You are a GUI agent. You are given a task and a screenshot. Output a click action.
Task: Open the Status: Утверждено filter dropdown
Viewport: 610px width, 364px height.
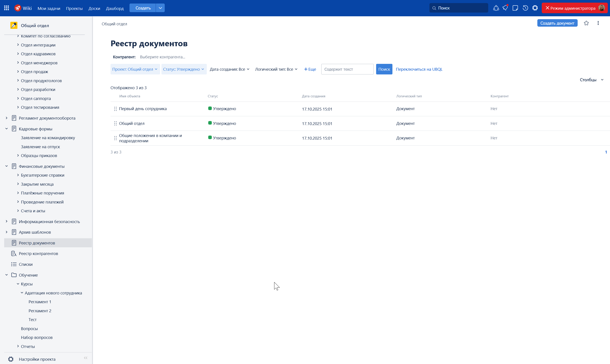click(184, 69)
